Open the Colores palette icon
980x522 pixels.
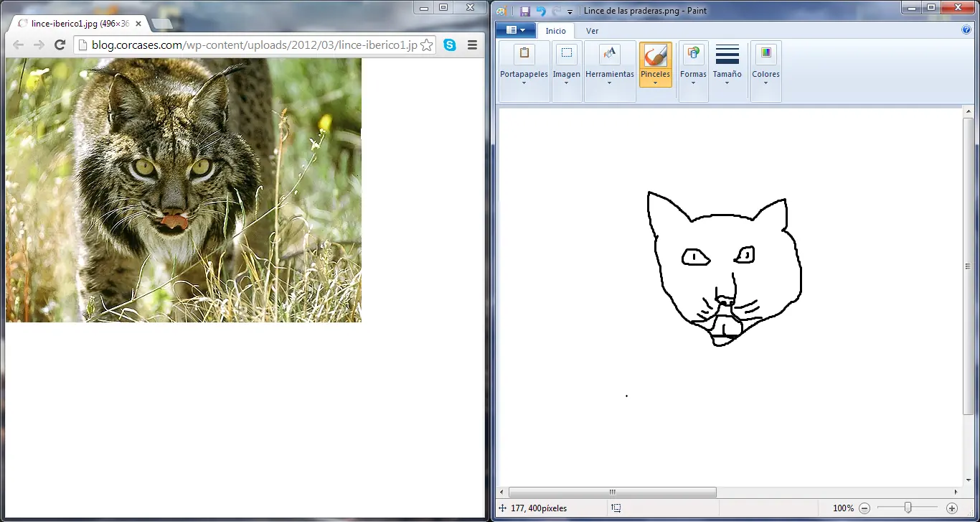click(765, 54)
